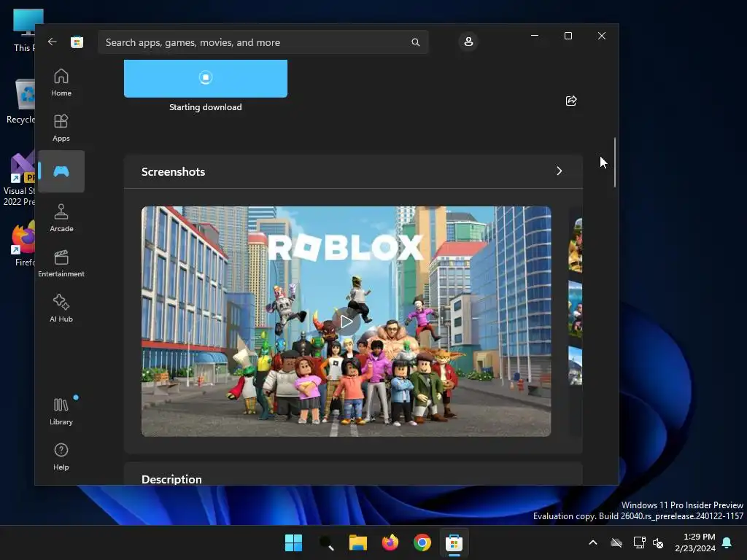Click the search apps input field
The width and height of the screenshot is (747, 560).
pos(263,42)
